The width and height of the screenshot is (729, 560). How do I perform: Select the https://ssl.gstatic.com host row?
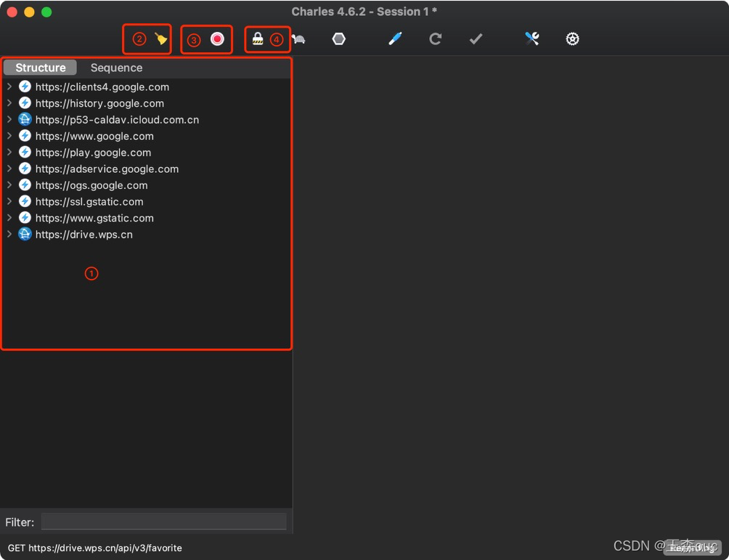click(147, 201)
